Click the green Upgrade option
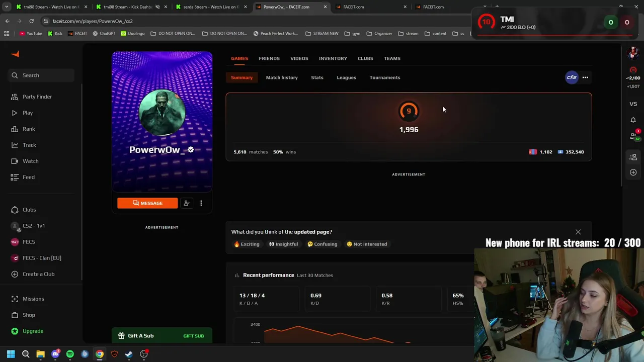The height and width of the screenshot is (362, 644). tap(27, 331)
